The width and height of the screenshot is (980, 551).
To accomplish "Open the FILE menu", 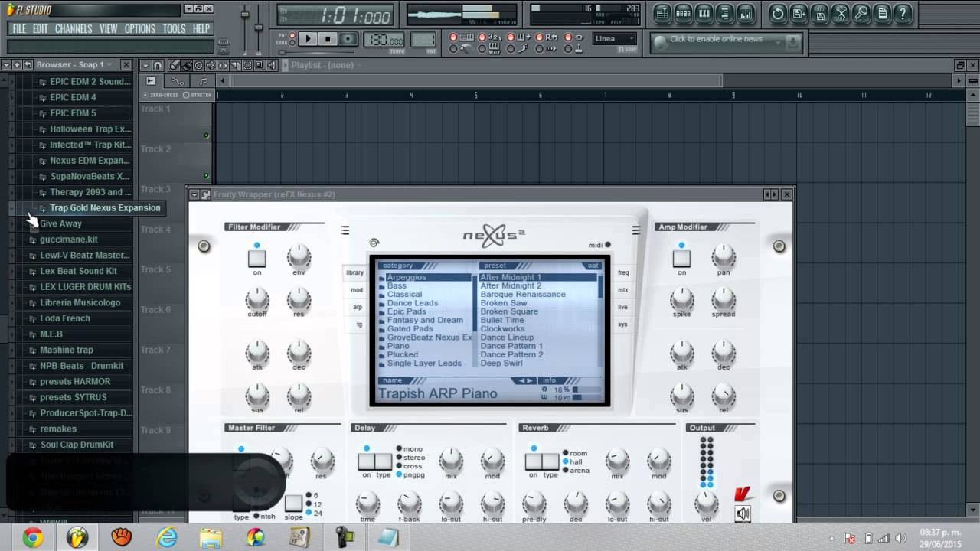I will (19, 29).
